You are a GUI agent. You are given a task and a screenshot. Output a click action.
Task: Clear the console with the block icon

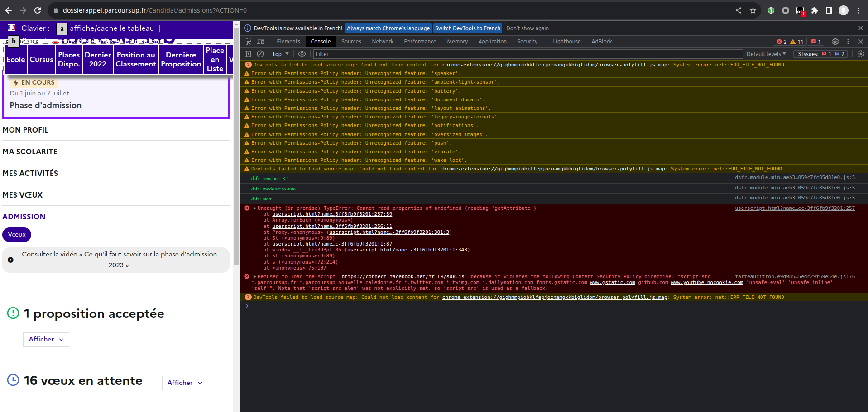(260, 54)
